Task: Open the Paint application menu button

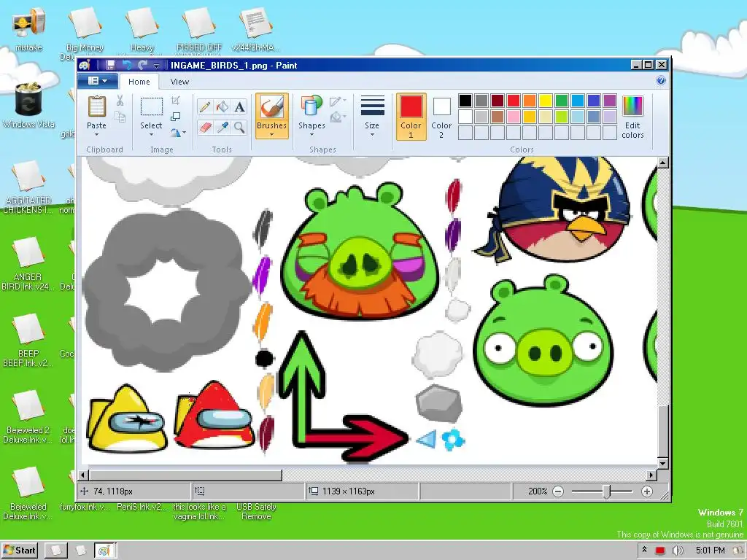Action: click(98, 81)
